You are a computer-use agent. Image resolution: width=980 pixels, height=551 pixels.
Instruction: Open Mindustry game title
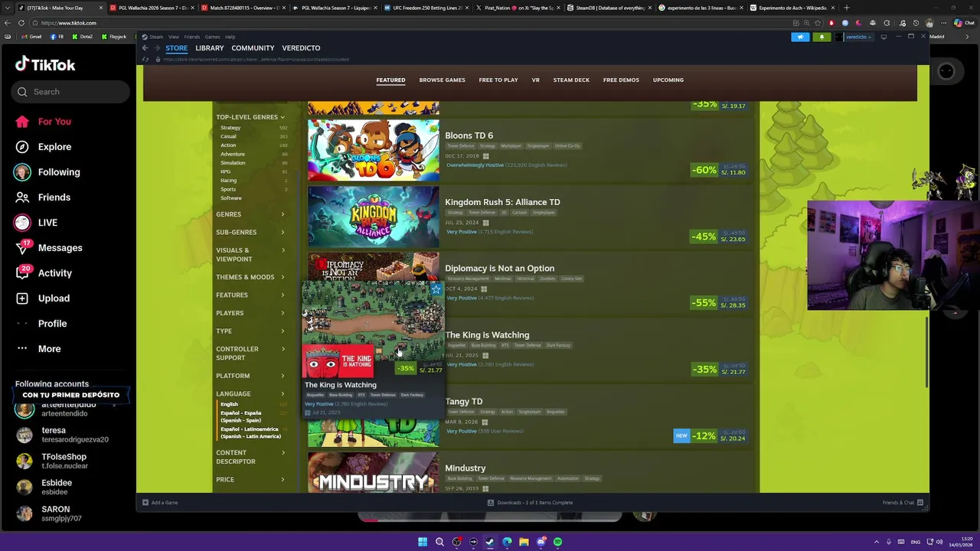tap(465, 468)
